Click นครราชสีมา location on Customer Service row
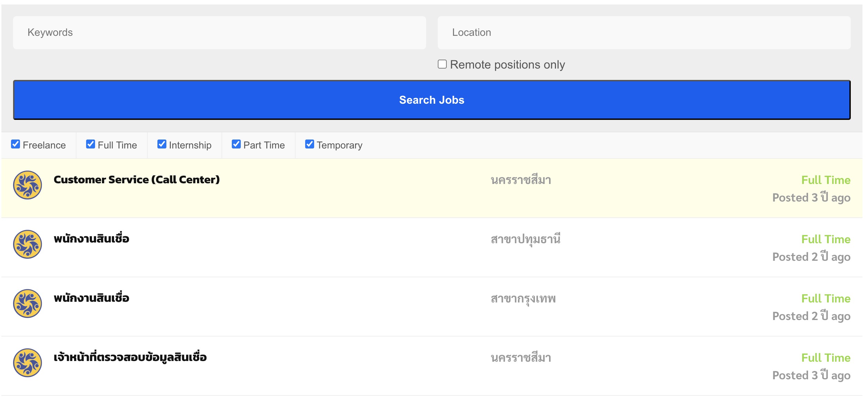The image size is (868, 412). point(521,180)
